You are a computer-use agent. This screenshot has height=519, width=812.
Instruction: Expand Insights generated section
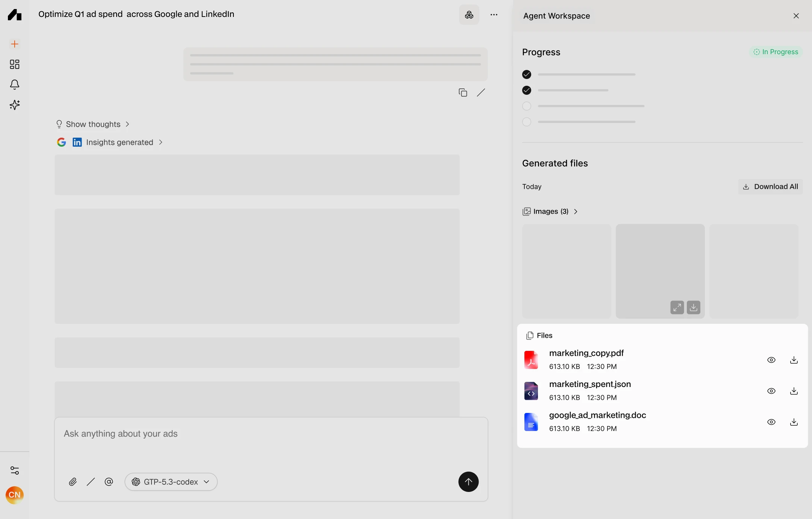[x=120, y=142]
